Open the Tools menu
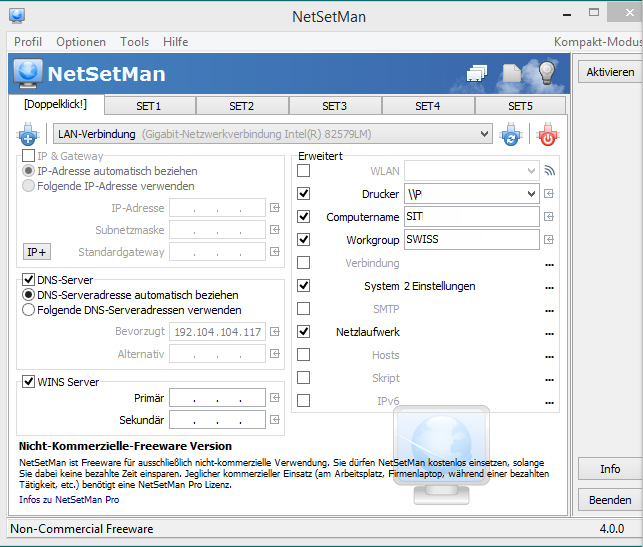Image resolution: width=643 pixels, height=547 pixels. (135, 42)
